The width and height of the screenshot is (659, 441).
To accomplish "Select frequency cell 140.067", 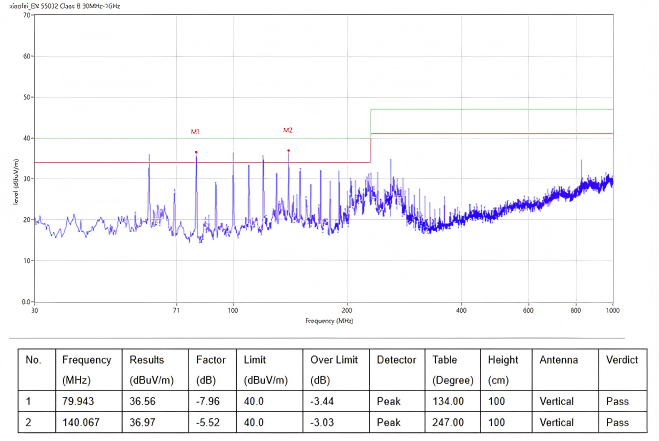I will (81, 422).
